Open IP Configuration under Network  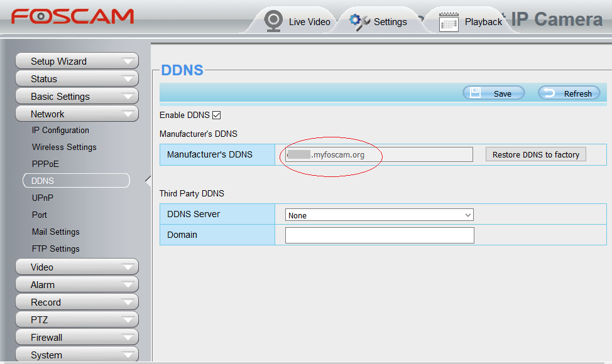pyautogui.click(x=60, y=130)
